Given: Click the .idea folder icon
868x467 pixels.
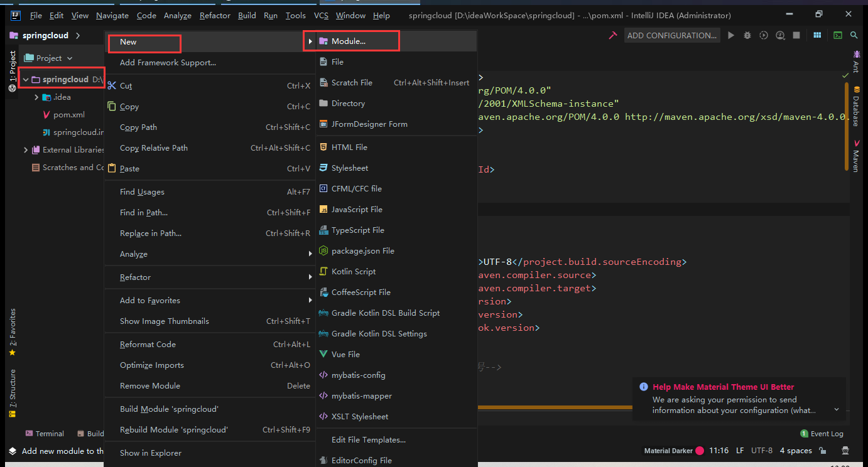Looking at the screenshot, I should coord(46,97).
